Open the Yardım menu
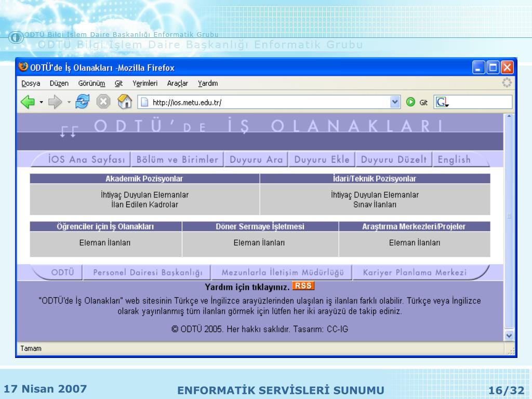Screen dimensions: 532x399 point(208,84)
